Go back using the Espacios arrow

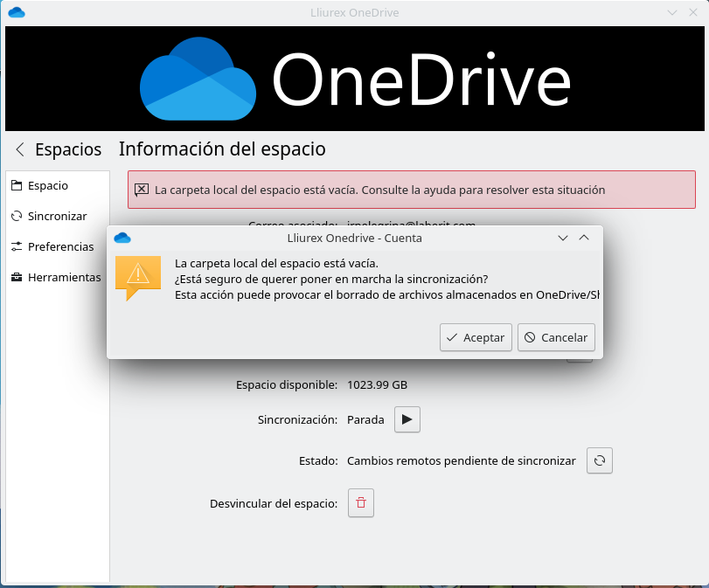20,149
